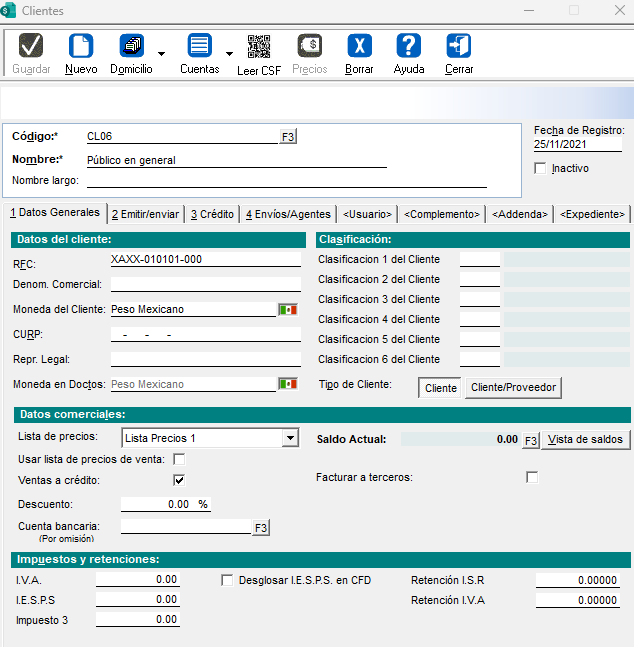This screenshot has height=647, width=634.
Task: Open the Lista de precios dropdown
Action: point(291,438)
